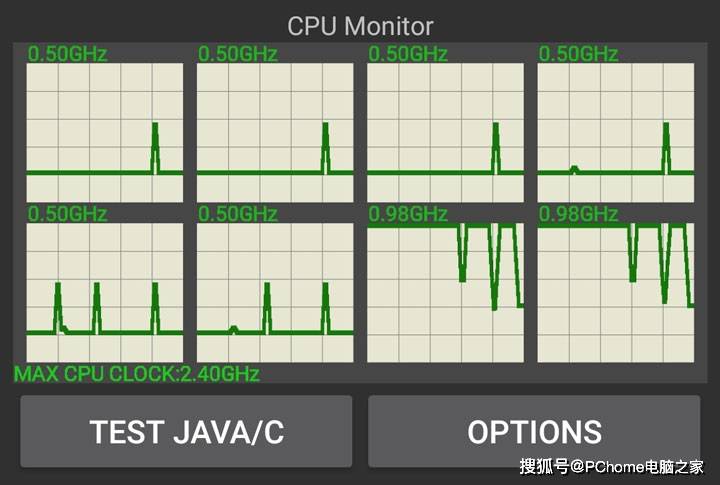This screenshot has height=485, width=720.
Task: Select the third CPU core graph
Action: click(x=446, y=133)
